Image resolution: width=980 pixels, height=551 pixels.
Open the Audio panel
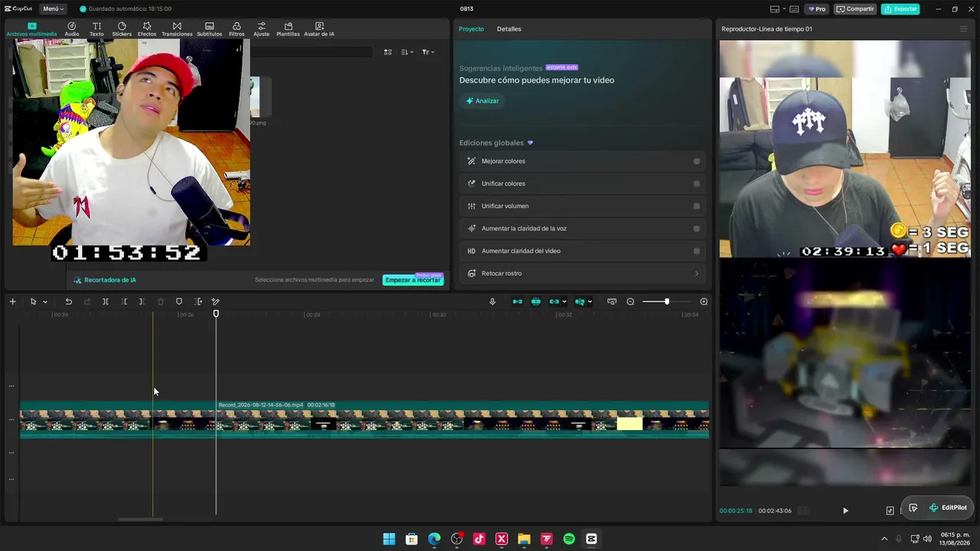[x=72, y=29]
